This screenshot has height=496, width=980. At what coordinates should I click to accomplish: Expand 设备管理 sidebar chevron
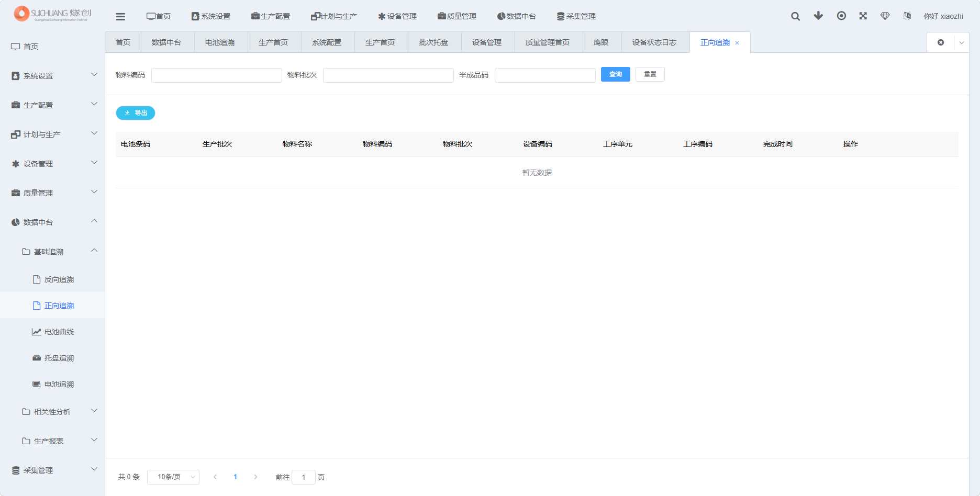point(94,163)
